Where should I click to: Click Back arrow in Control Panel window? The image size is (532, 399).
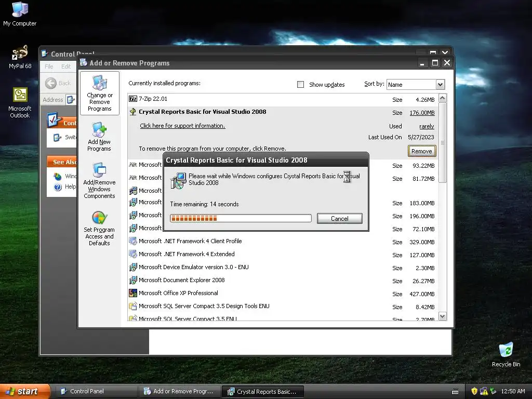click(51, 83)
